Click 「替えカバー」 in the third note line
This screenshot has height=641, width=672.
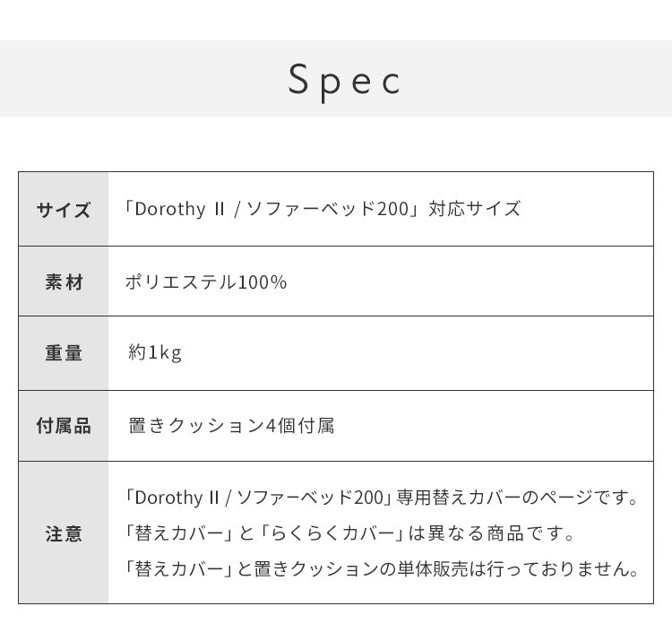pyautogui.click(x=181, y=569)
